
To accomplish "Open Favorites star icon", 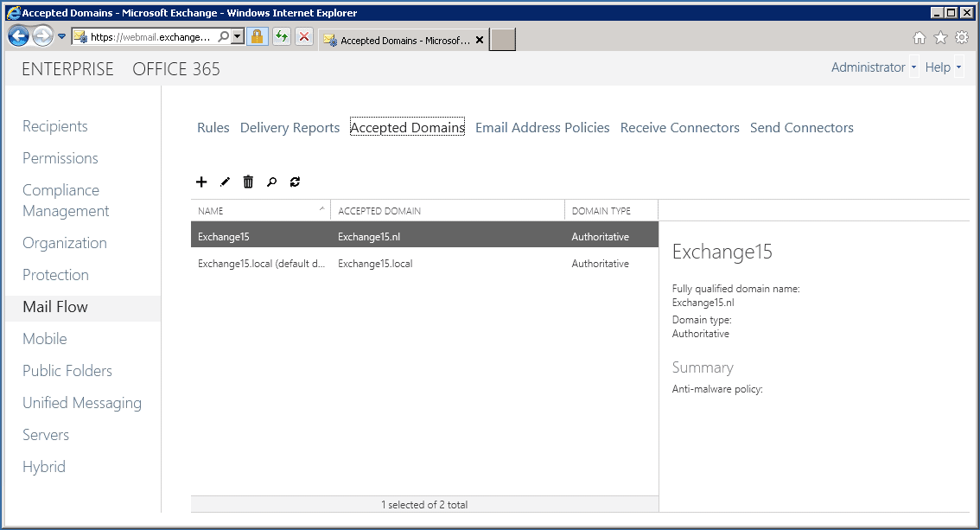I will 940,38.
